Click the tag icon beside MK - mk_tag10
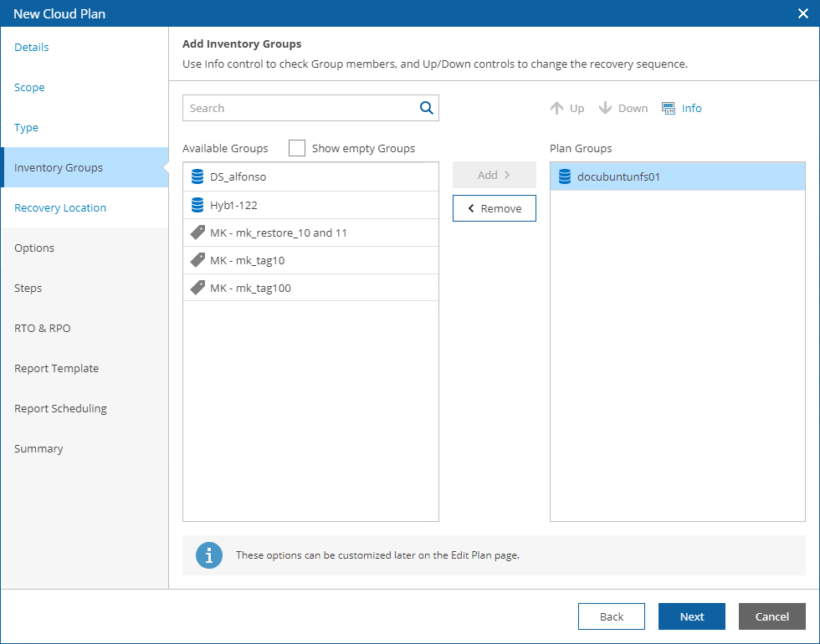820x644 pixels. pyautogui.click(x=198, y=260)
